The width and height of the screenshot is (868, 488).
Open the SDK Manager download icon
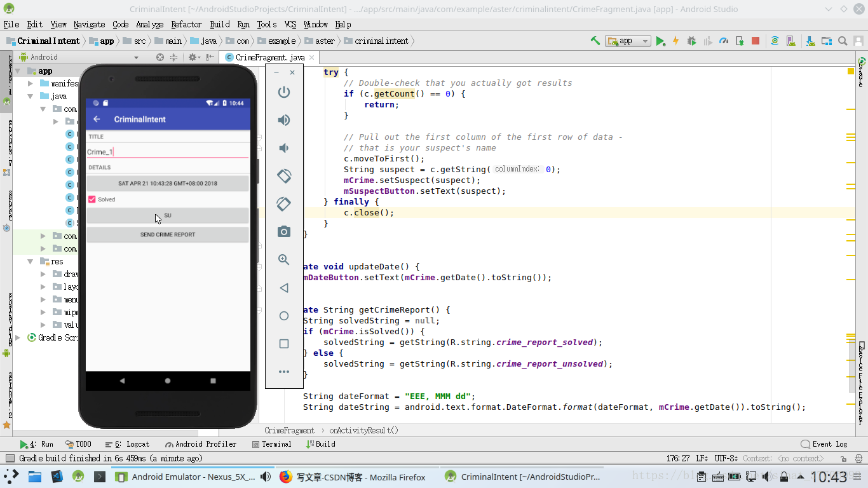tap(811, 41)
